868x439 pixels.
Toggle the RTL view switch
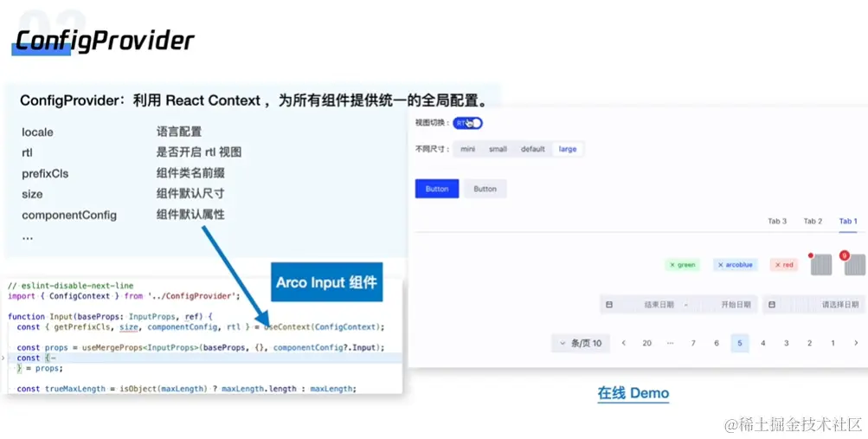468,123
